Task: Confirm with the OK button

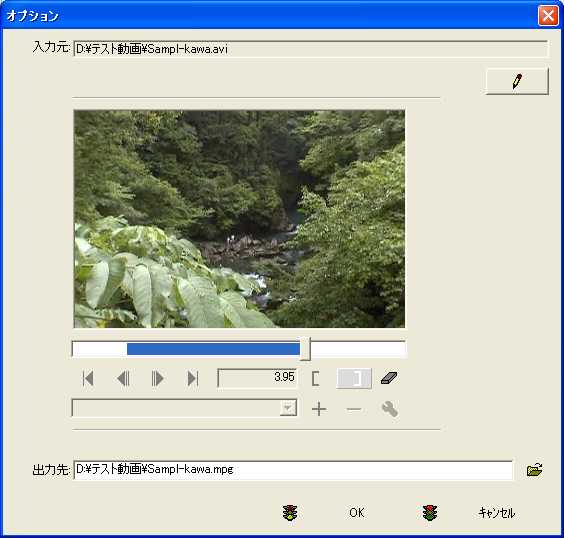Action: [356, 513]
